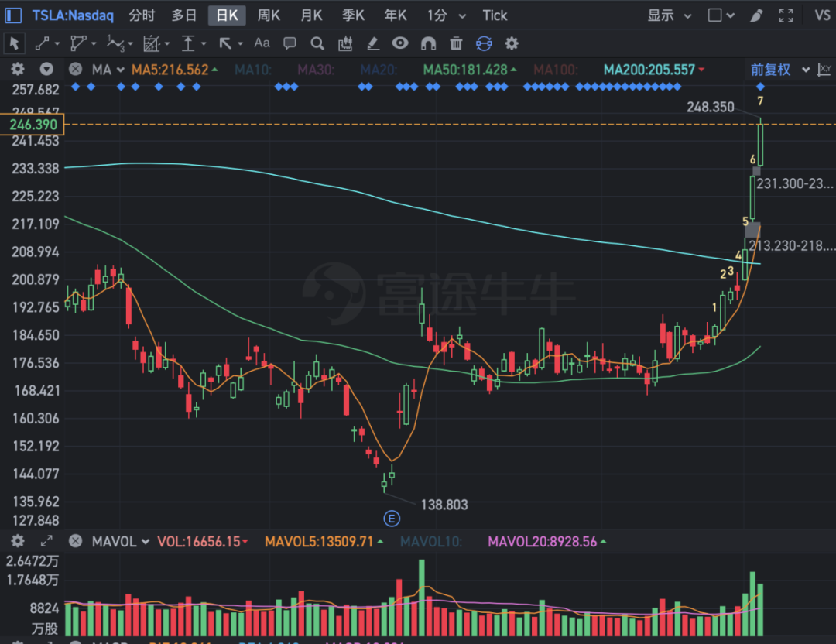Viewport: 836px width, 644px height.
Task: Toggle the MAVOL5 line
Action: 324,542
